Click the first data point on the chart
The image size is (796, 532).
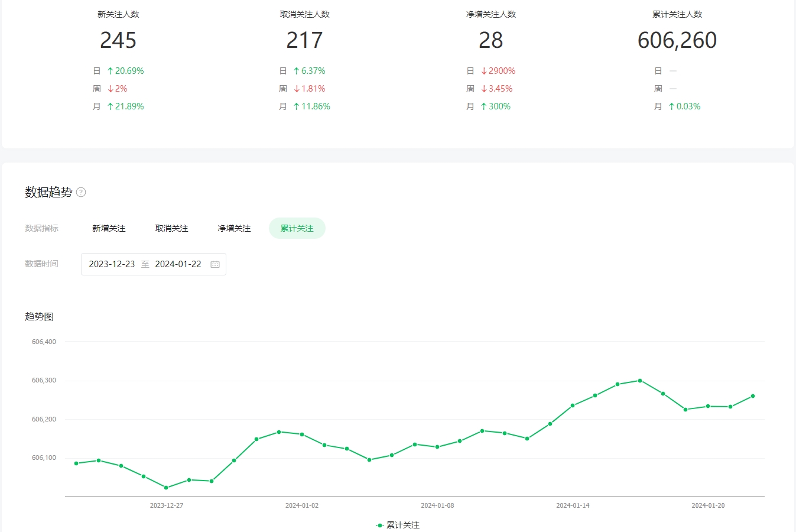[76, 463]
